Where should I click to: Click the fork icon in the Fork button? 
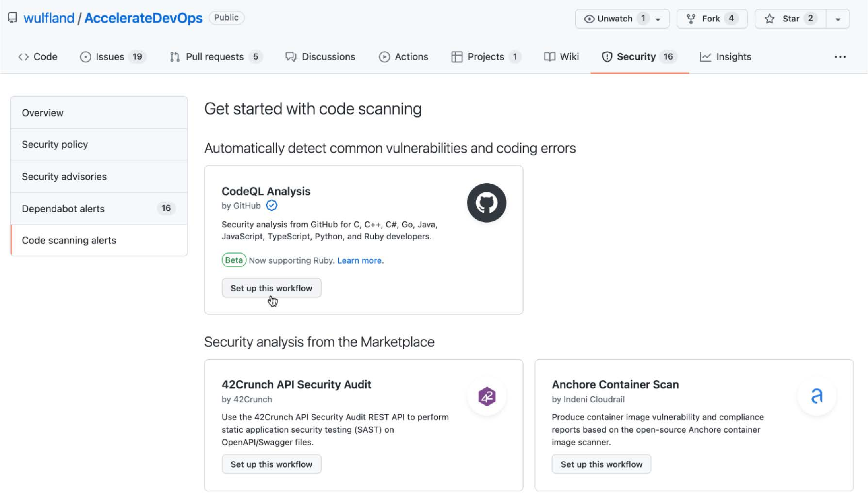click(x=691, y=19)
